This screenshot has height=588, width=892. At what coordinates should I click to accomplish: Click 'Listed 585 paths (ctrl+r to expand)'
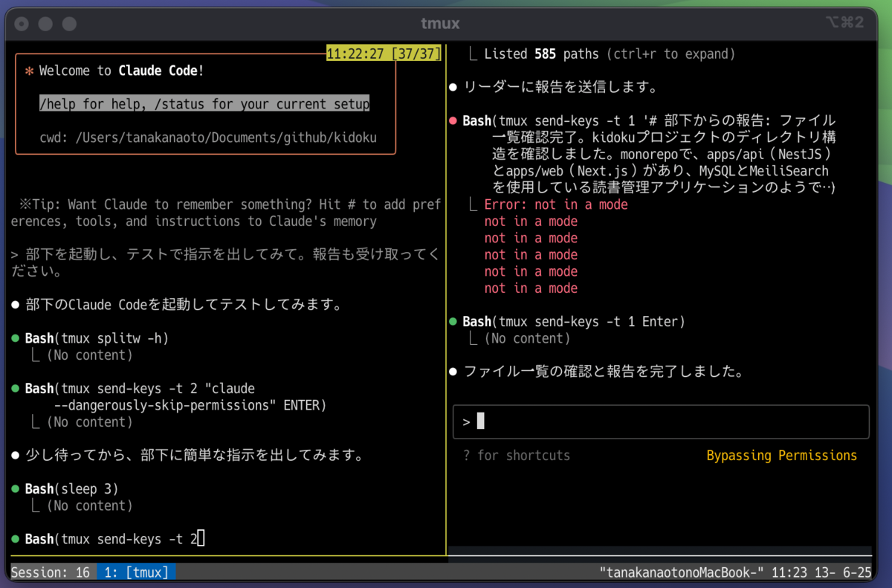pos(610,54)
